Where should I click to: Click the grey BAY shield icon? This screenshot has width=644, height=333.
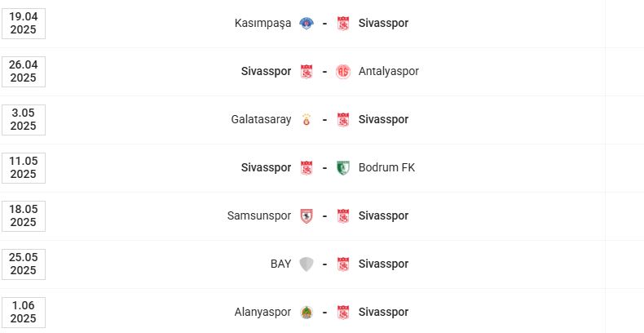point(307,264)
